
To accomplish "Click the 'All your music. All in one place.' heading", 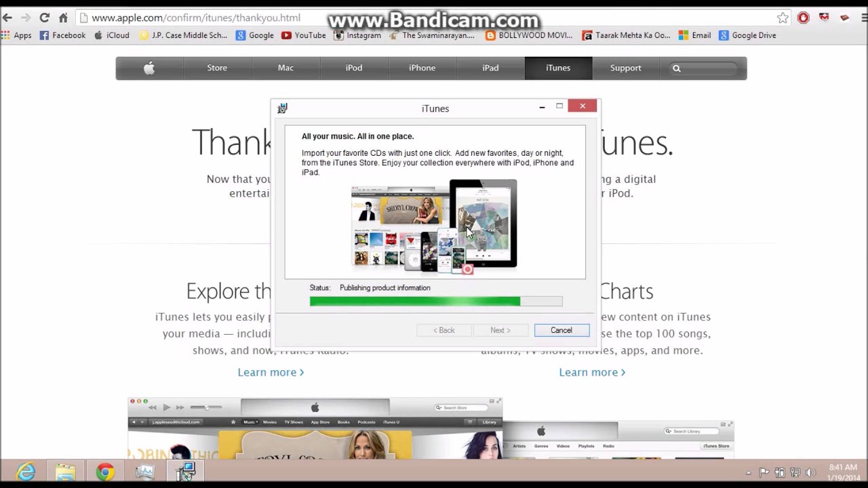I will coord(357,136).
